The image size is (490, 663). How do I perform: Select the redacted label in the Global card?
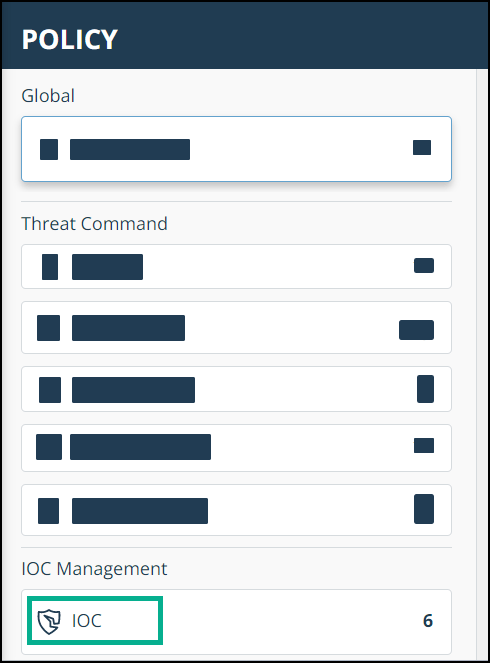[x=130, y=149]
